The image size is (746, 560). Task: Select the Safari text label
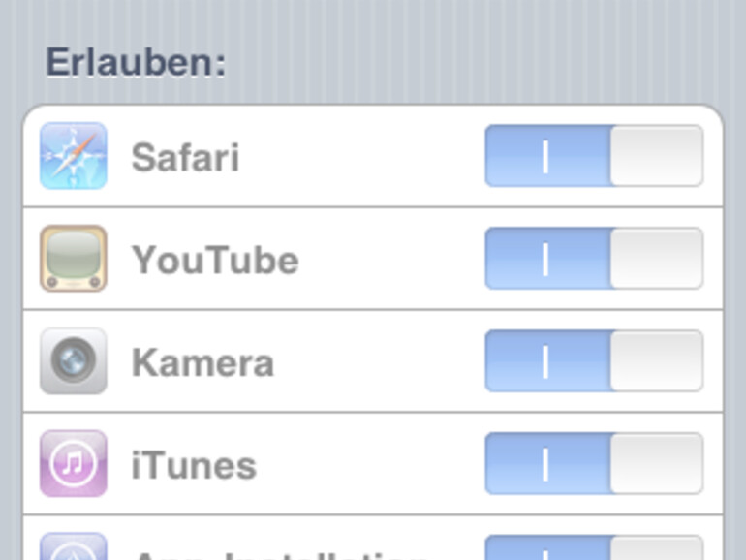click(x=185, y=157)
